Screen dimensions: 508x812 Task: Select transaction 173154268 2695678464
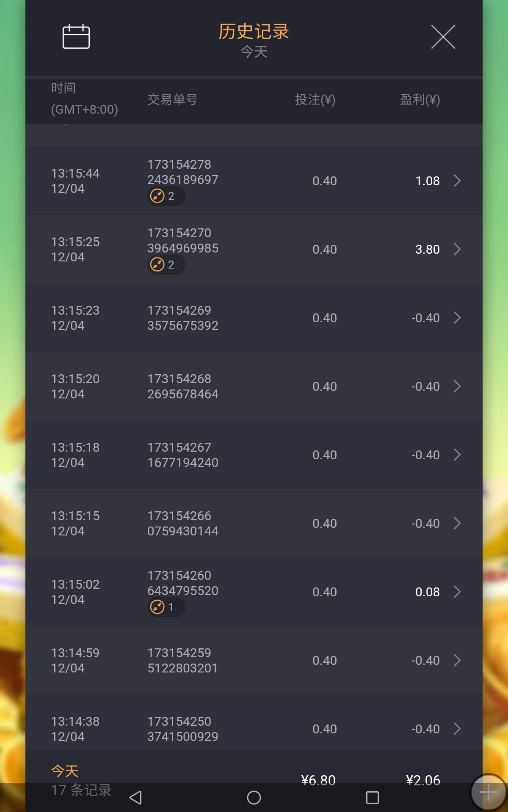pyautogui.click(x=183, y=387)
